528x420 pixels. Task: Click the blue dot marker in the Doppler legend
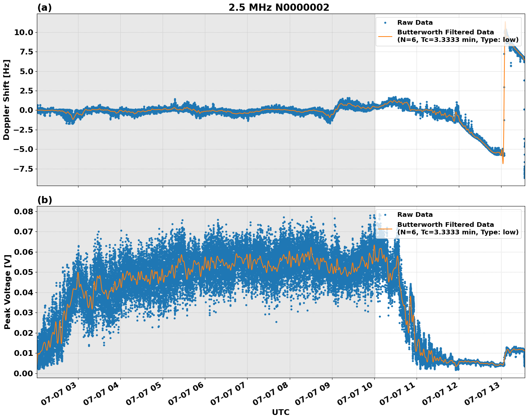pos(385,23)
